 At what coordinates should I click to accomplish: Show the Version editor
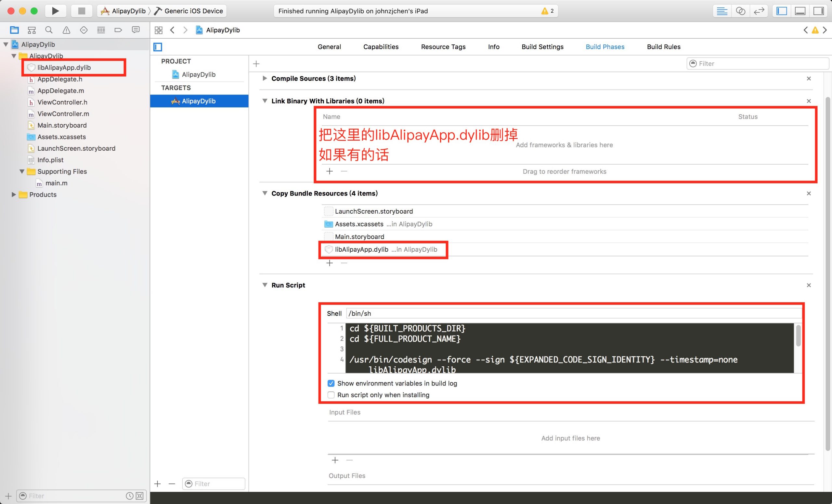point(759,11)
